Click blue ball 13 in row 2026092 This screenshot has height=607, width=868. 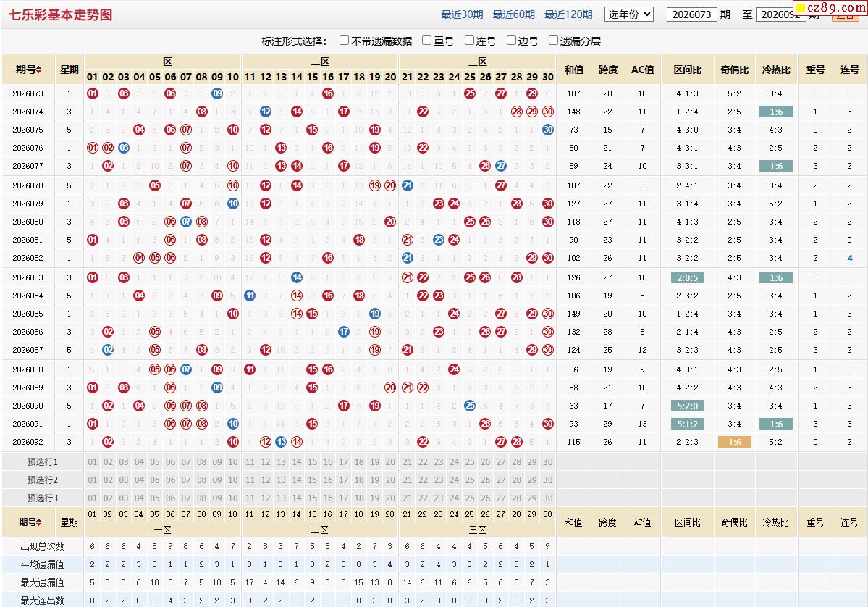pyautogui.click(x=281, y=442)
